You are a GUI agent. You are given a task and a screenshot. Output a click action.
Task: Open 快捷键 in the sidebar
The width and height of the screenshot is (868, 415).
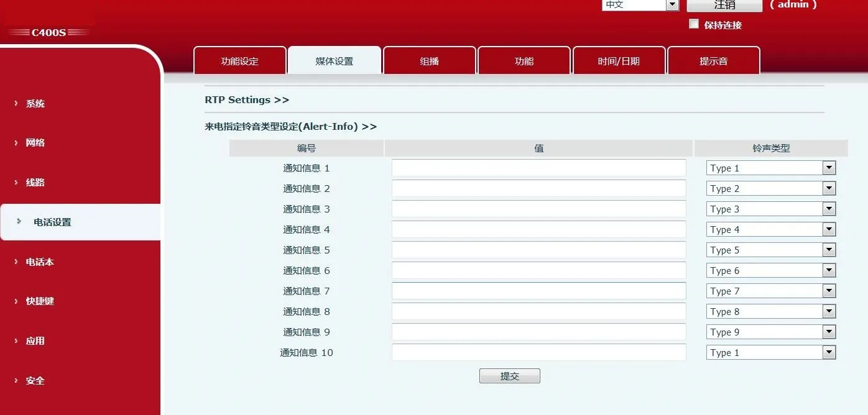point(40,301)
